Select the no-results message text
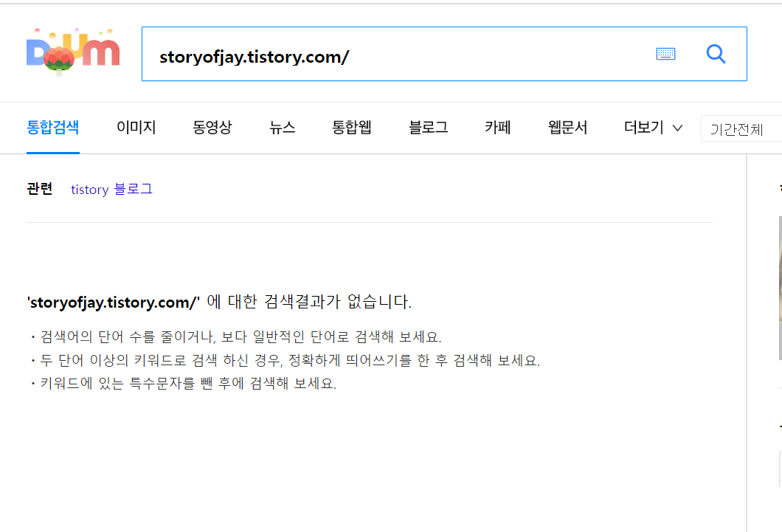782x532 pixels. click(x=219, y=302)
